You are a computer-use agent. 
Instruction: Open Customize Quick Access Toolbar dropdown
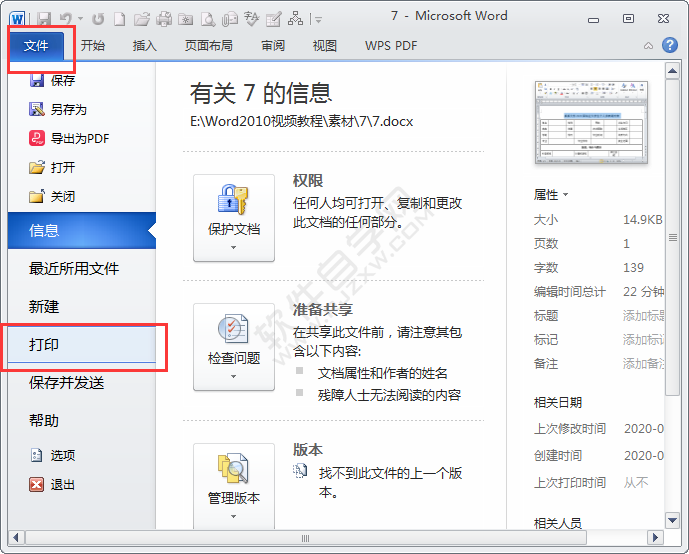point(318,19)
